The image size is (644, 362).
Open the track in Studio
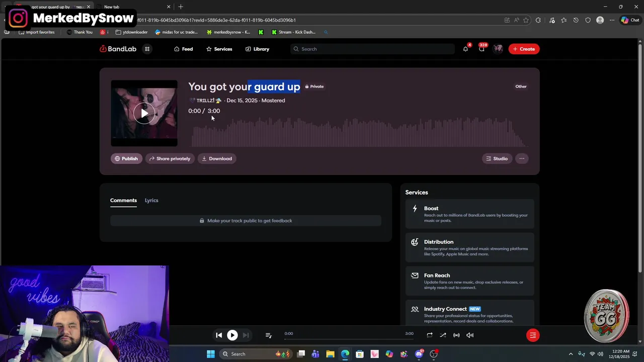pyautogui.click(x=497, y=158)
